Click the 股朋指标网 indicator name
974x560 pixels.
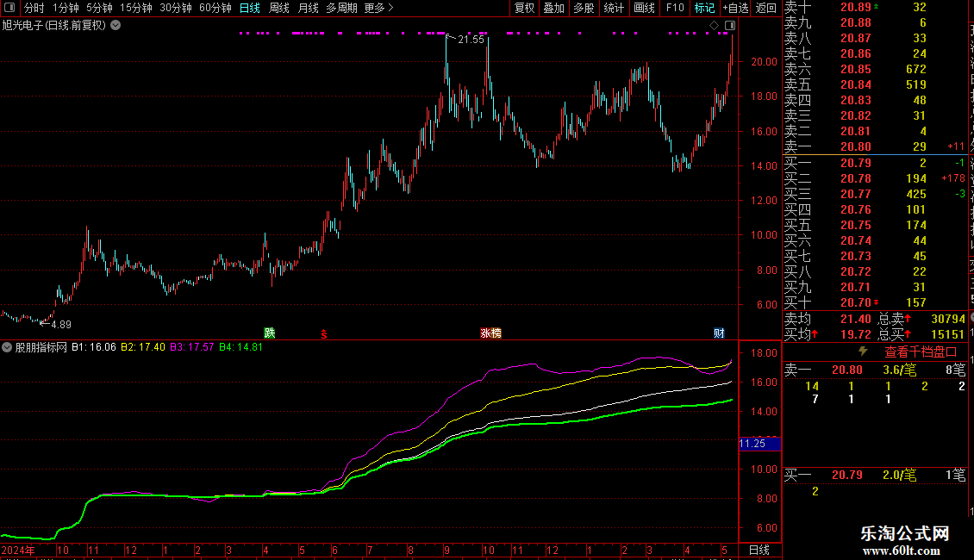pyautogui.click(x=41, y=347)
